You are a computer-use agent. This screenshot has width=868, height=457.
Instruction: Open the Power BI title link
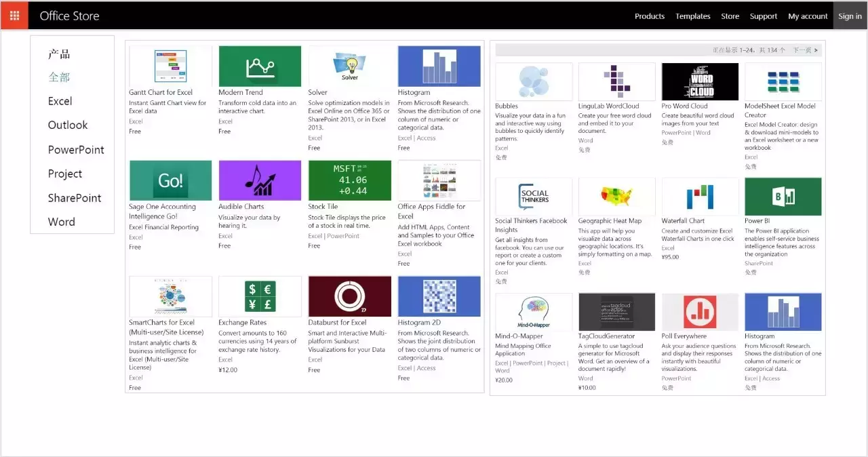[x=757, y=221]
